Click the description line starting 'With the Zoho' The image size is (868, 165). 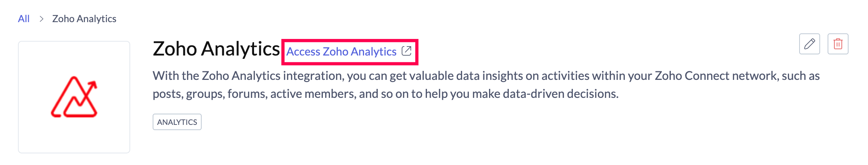click(486, 76)
